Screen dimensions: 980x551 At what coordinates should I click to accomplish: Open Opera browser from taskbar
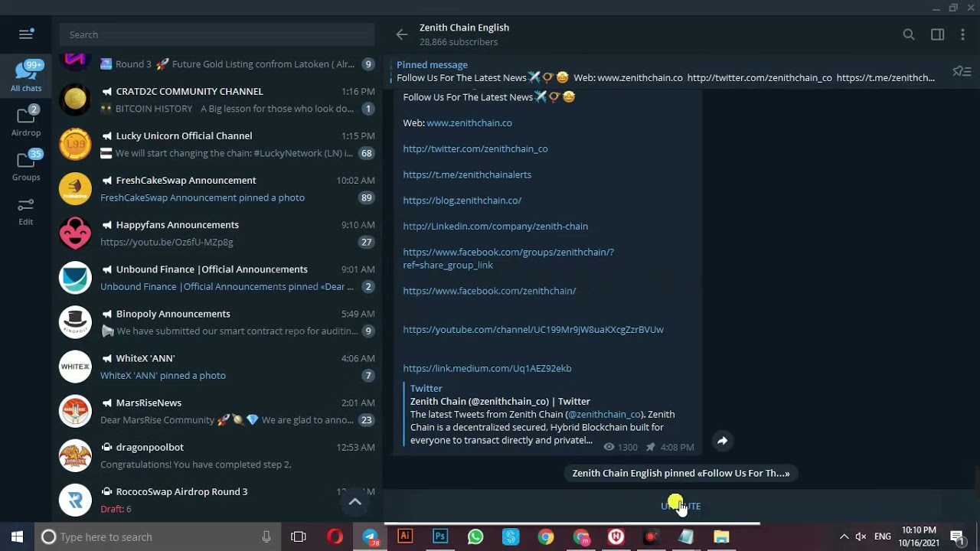click(335, 537)
